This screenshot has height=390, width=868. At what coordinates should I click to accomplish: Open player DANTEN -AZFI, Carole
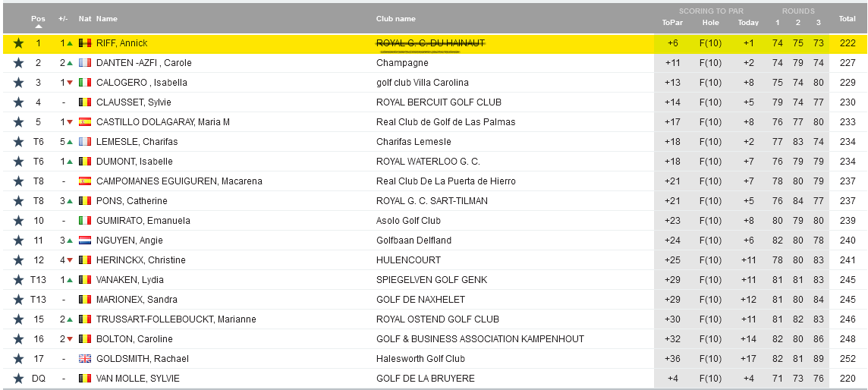pos(144,63)
